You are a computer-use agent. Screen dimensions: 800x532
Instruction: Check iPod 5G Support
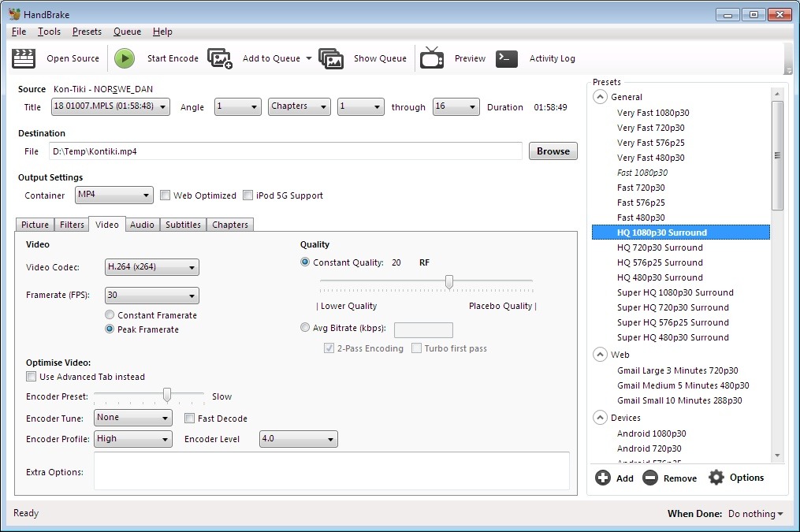click(247, 195)
